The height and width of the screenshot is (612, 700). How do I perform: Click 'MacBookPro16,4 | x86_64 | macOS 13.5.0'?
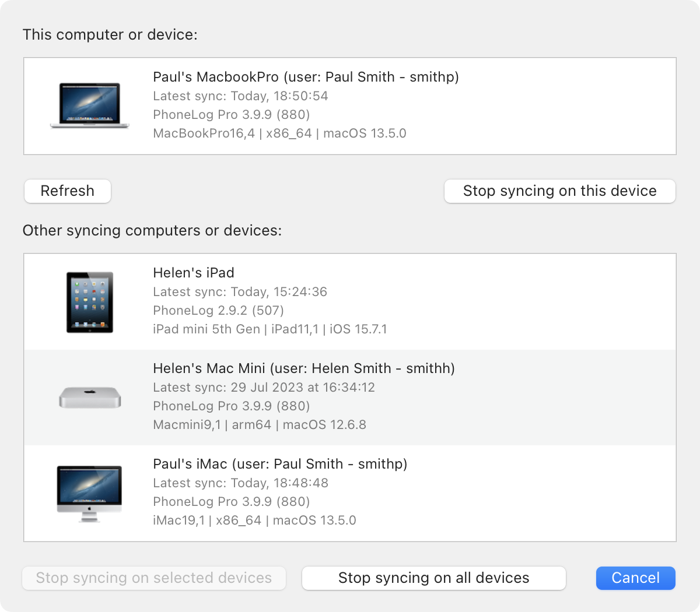279,133
